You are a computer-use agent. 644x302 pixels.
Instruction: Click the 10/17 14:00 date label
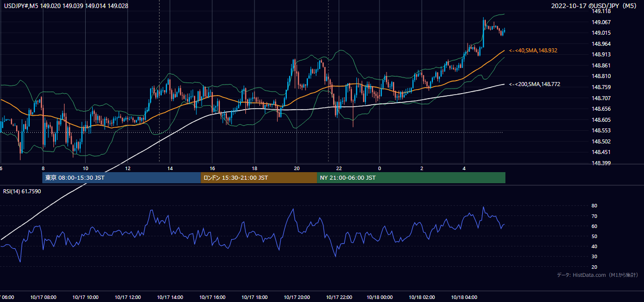(x=170, y=297)
